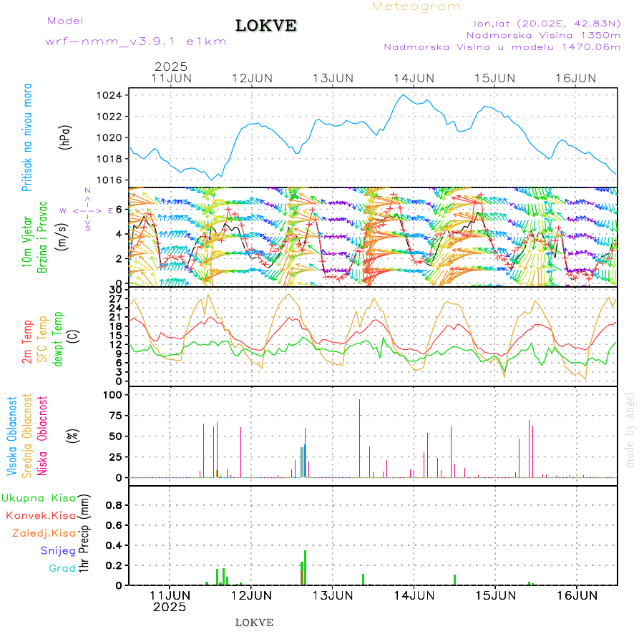Screen dimensions: 644x644
Task: Click the "1022" pressure tick label
Action: pyautogui.click(x=109, y=117)
